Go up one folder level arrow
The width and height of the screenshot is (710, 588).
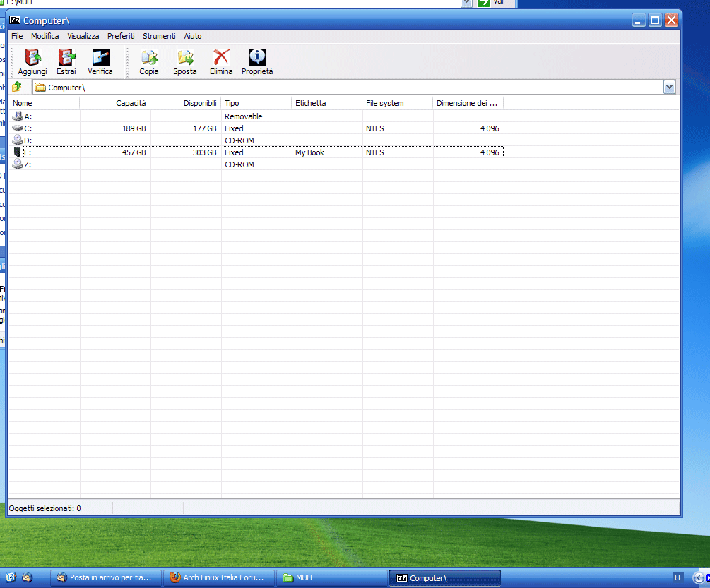pos(17,87)
